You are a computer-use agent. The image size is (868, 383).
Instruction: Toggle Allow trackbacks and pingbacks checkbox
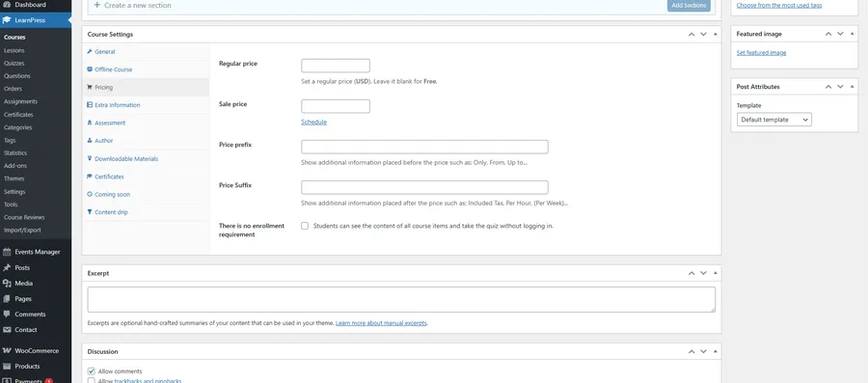click(x=92, y=381)
